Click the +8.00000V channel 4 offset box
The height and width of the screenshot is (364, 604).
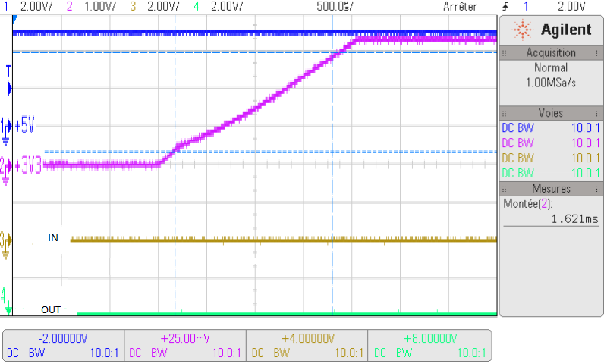pyautogui.click(x=430, y=346)
